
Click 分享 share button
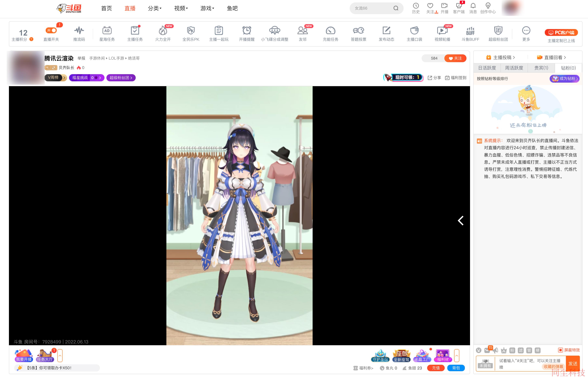tap(434, 78)
